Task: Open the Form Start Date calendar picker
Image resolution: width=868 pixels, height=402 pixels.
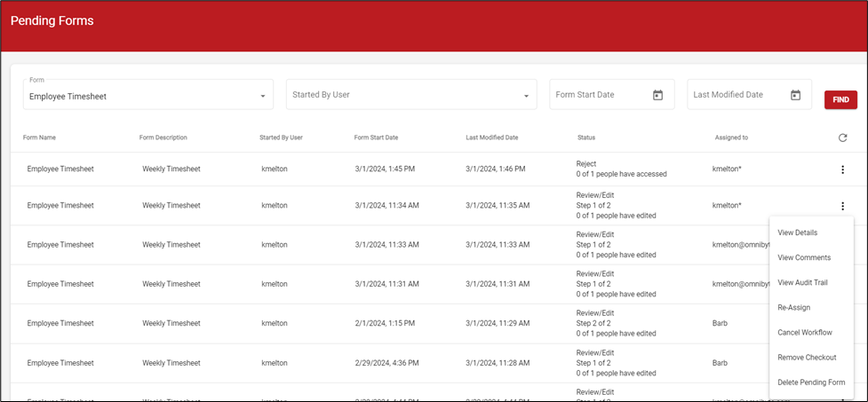Action: (x=657, y=95)
